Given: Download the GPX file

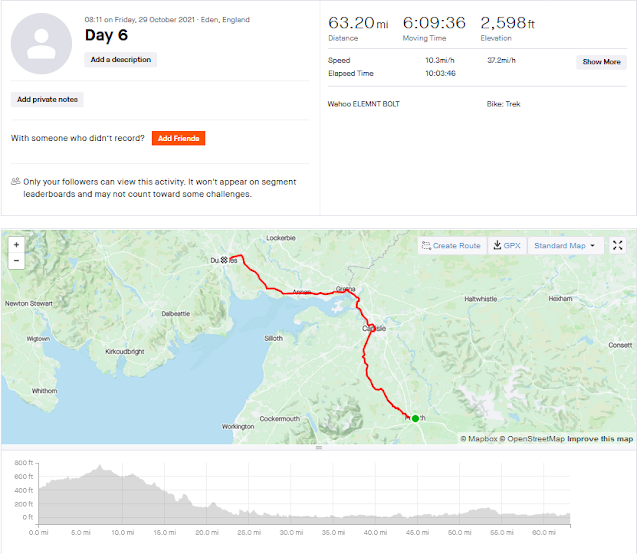Looking at the screenshot, I should tap(507, 246).
